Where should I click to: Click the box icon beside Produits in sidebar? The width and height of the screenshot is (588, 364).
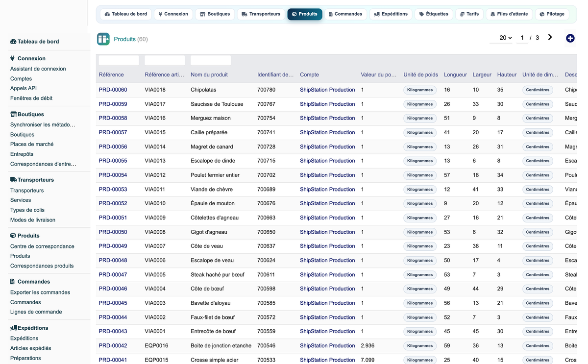click(x=13, y=236)
